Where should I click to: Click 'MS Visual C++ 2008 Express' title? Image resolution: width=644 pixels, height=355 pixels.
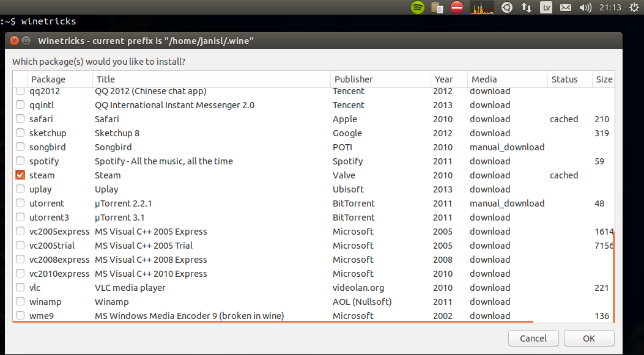coord(150,259)
